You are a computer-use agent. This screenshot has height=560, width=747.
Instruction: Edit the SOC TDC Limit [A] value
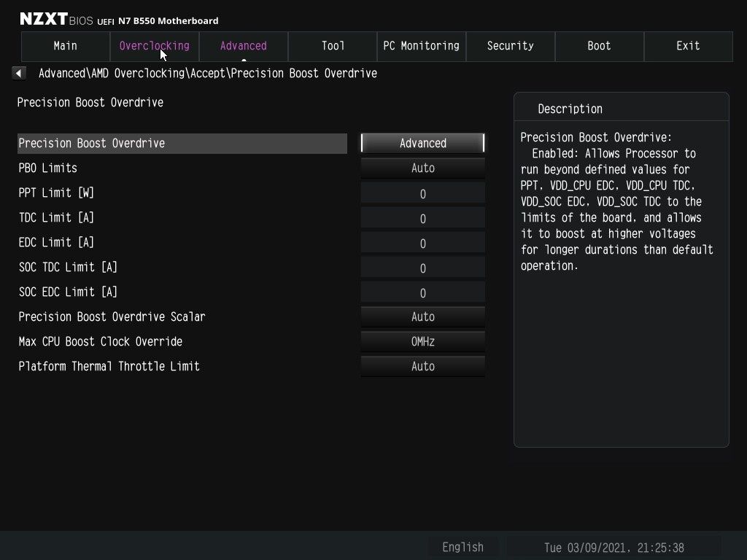tap(423, 267)
